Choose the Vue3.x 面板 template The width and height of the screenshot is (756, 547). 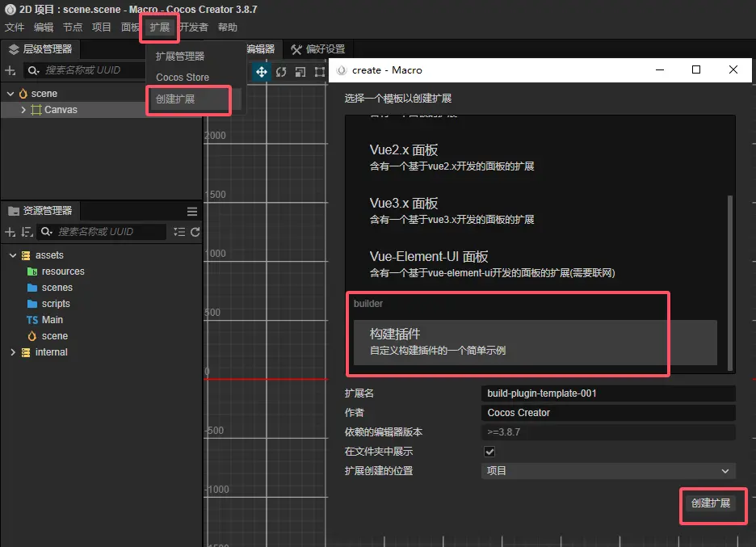tap(535, 211)
